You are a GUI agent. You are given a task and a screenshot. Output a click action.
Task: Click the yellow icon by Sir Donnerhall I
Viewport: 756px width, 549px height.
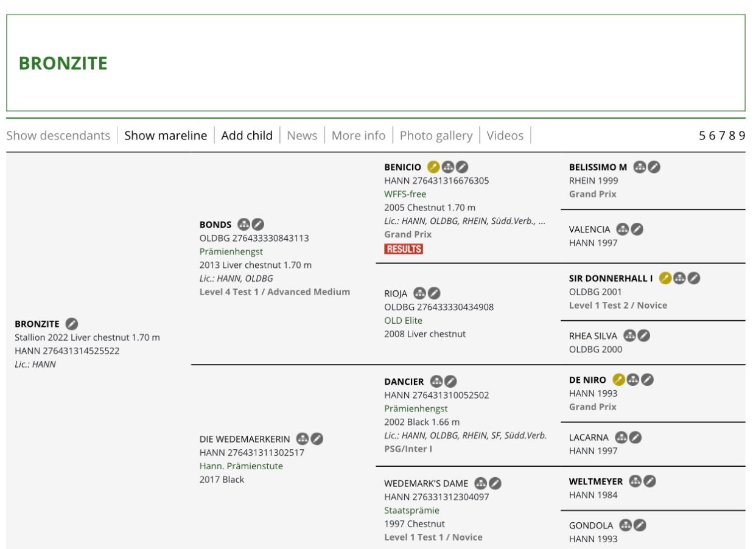click(x=665, y=278)
